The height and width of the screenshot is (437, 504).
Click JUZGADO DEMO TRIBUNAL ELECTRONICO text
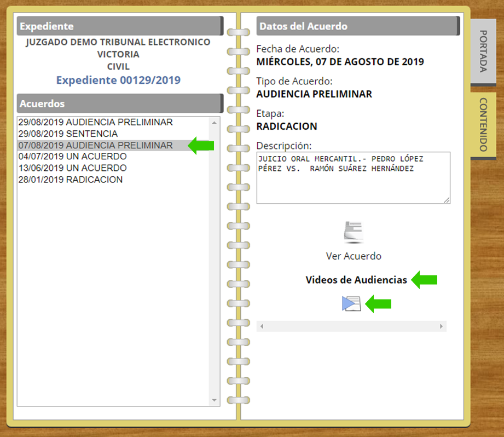pos(118,42)
